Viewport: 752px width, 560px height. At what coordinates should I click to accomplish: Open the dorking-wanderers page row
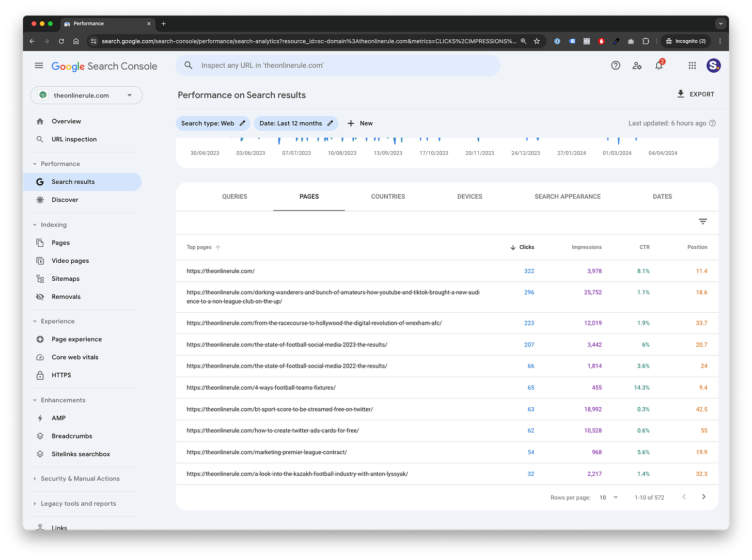[447, 297]
